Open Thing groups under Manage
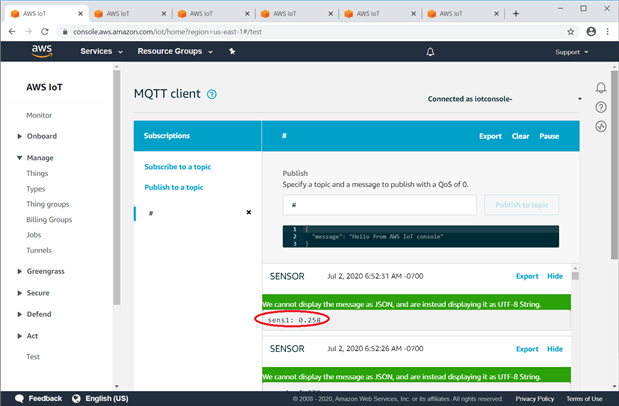 click(x=48, y=204)
